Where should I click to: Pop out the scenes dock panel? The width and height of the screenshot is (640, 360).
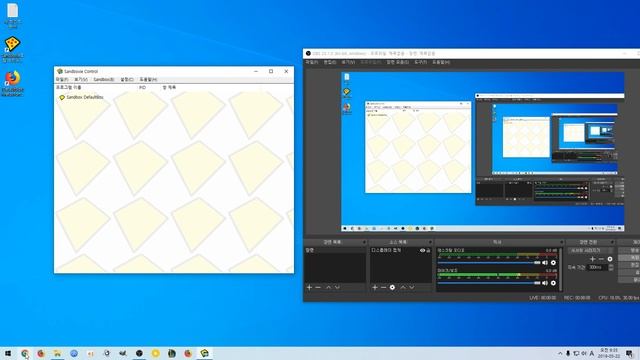pos(364,242)
